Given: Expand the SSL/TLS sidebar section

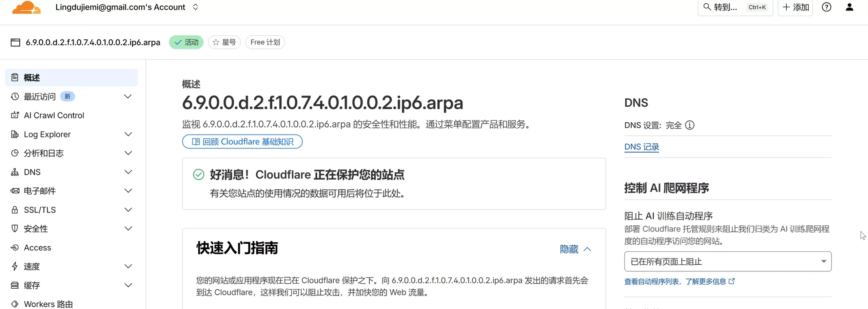Looking at the screenshot, I should pos(128,210).
